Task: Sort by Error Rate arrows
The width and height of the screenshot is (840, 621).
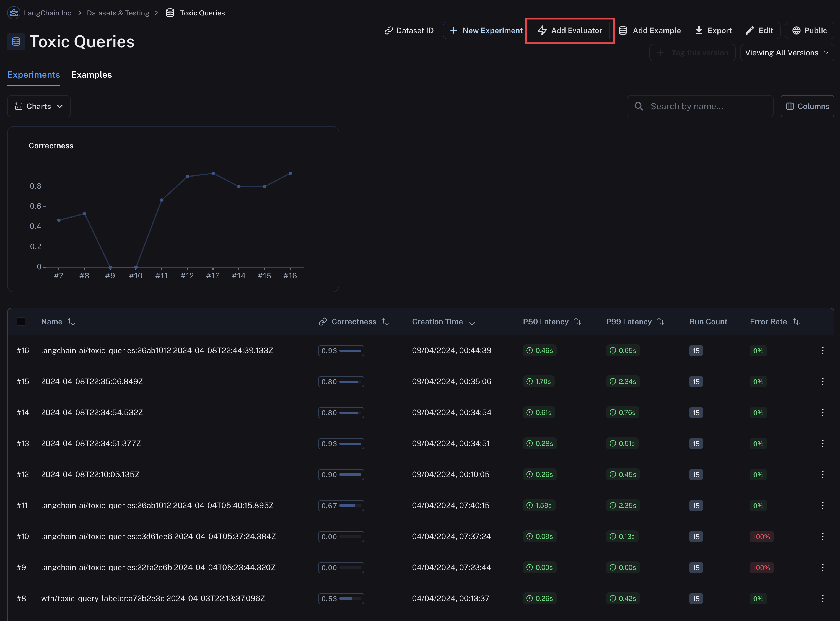Action: tap(796, 322)
